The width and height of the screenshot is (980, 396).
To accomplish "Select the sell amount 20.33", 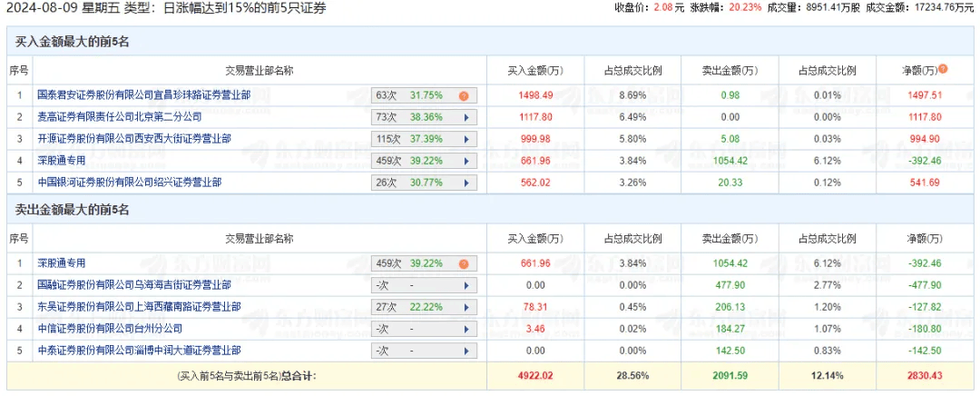I will [730, 183].
